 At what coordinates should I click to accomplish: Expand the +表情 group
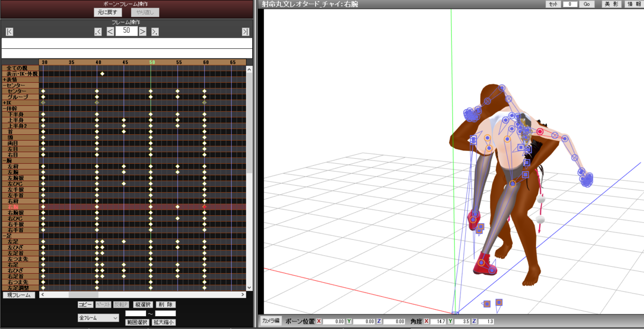(x=20, y=79)
